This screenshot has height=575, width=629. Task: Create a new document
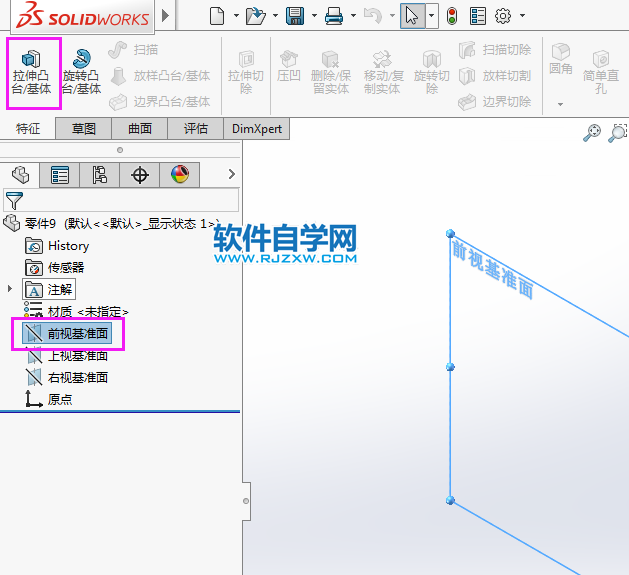(217, 16)
